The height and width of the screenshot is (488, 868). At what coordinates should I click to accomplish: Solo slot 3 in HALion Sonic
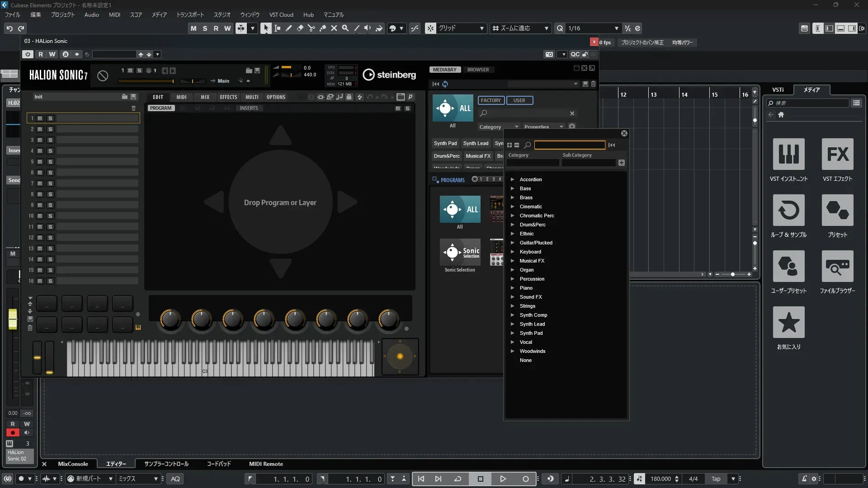[x=50, y=140]
